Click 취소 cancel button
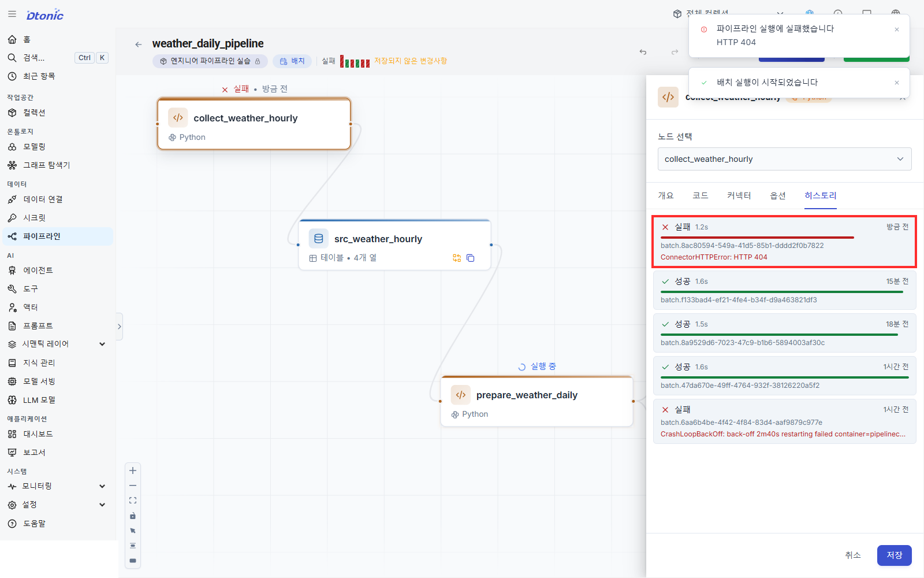This screenshot has height=578, width=924. click(x=853, y=555)
